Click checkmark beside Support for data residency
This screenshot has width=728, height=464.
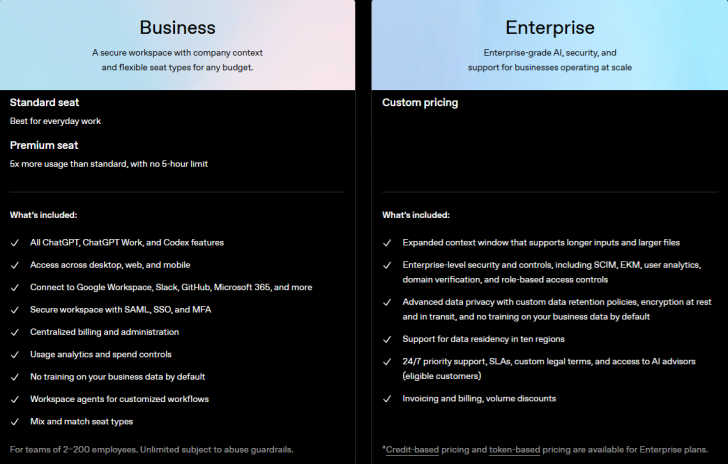(x=387, y=340)
